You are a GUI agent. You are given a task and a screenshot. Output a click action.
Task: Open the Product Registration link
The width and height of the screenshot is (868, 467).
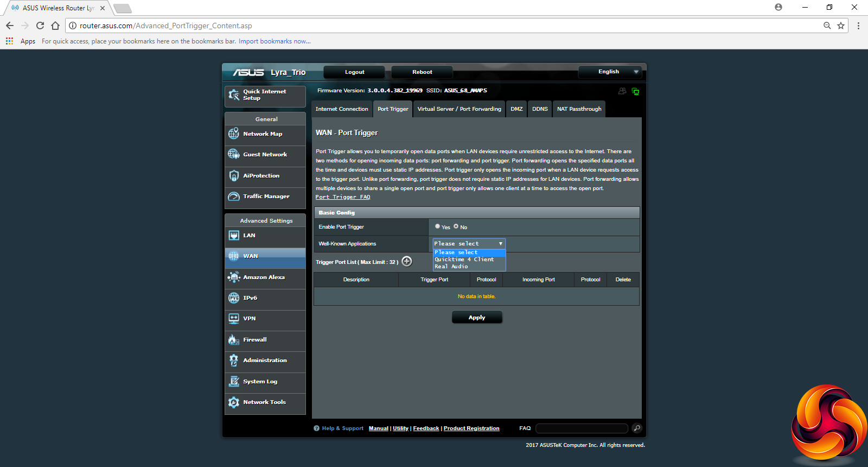pyautogui.click(x=471, y=428)
